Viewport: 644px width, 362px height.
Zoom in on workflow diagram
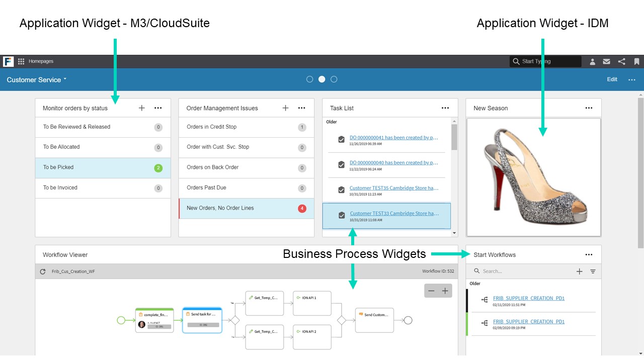point(445,291)
